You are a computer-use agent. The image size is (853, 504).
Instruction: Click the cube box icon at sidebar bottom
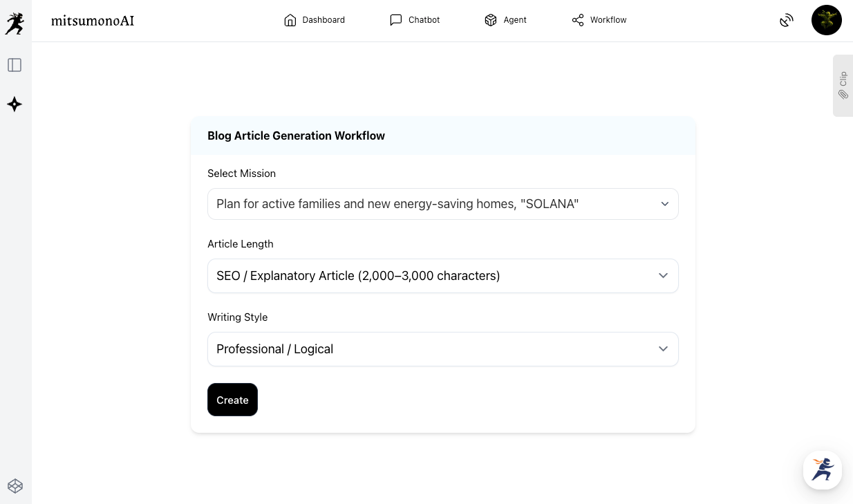point(15,486)
